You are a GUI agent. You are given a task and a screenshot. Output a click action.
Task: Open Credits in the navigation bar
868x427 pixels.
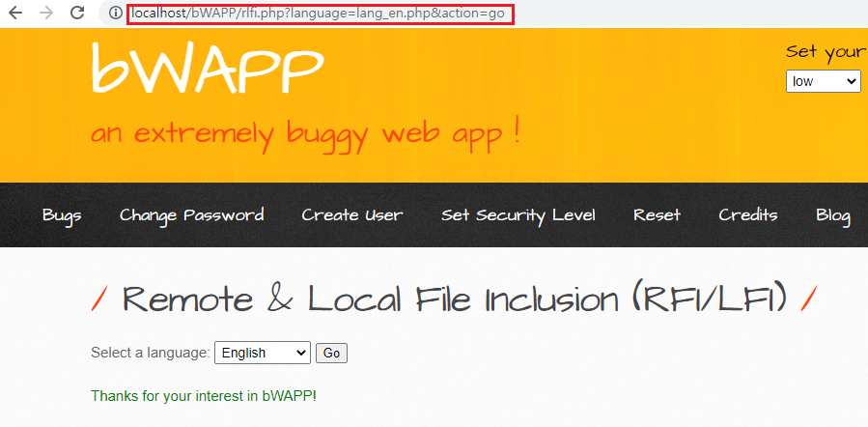[x=748, y=214]
